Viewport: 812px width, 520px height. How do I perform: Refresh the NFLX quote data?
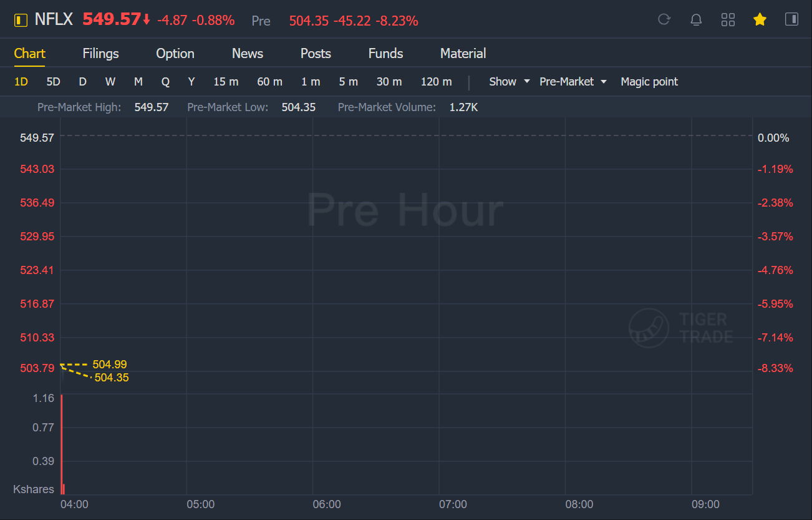pyautogui.click(x=664, y=19)
